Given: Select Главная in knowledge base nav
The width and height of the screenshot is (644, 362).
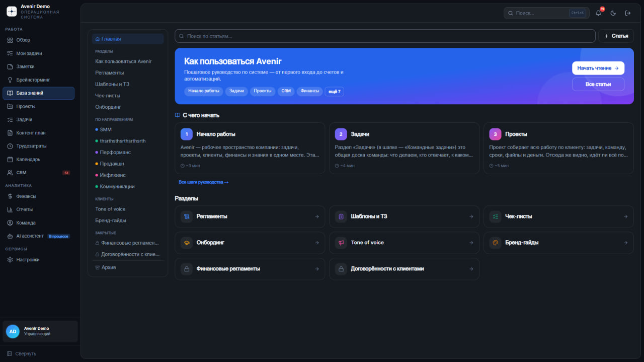Looking at the screenshot, I should [x=128, y=39].
